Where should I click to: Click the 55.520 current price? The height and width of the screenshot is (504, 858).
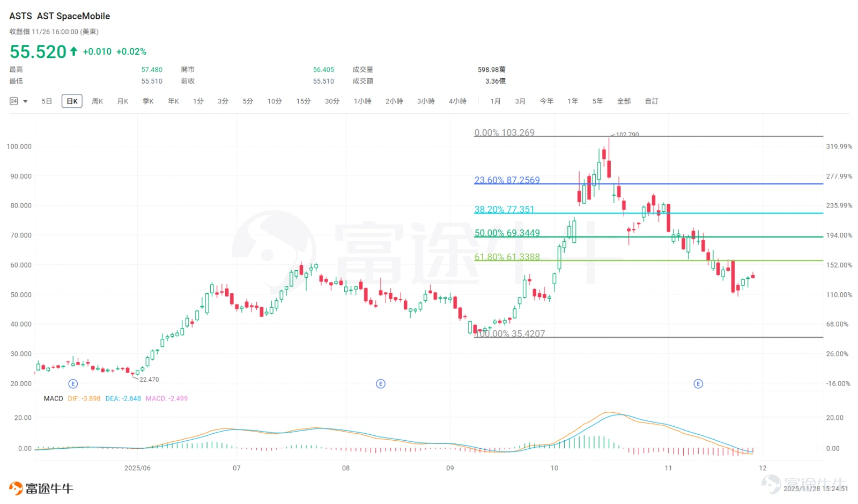(x=38, y=52)
